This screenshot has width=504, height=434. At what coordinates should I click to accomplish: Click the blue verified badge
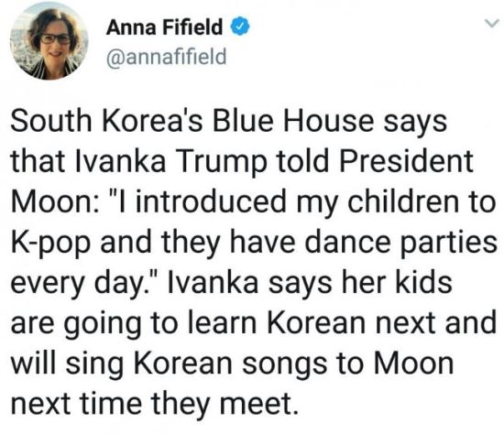(x=240, y=27)
